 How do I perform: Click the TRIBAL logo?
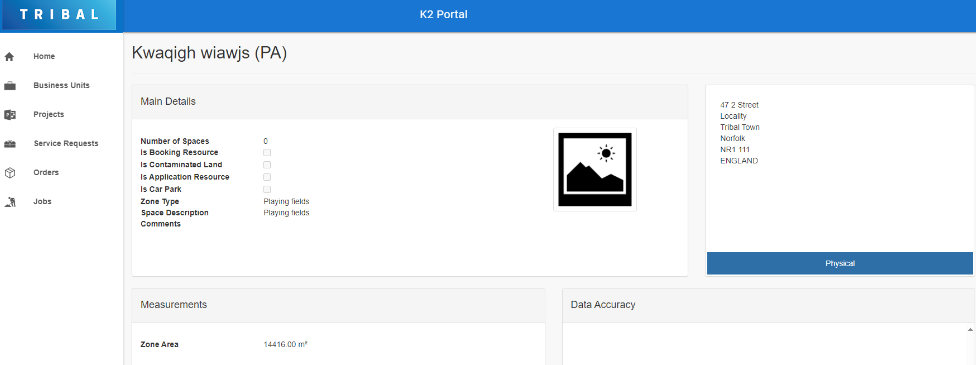click(x=59, y=15)
